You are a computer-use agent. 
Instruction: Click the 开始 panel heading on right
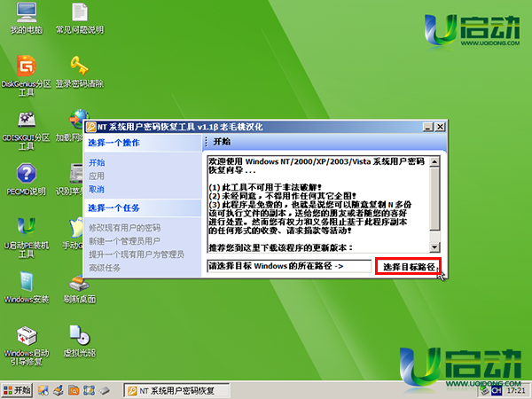coord(222,142)
